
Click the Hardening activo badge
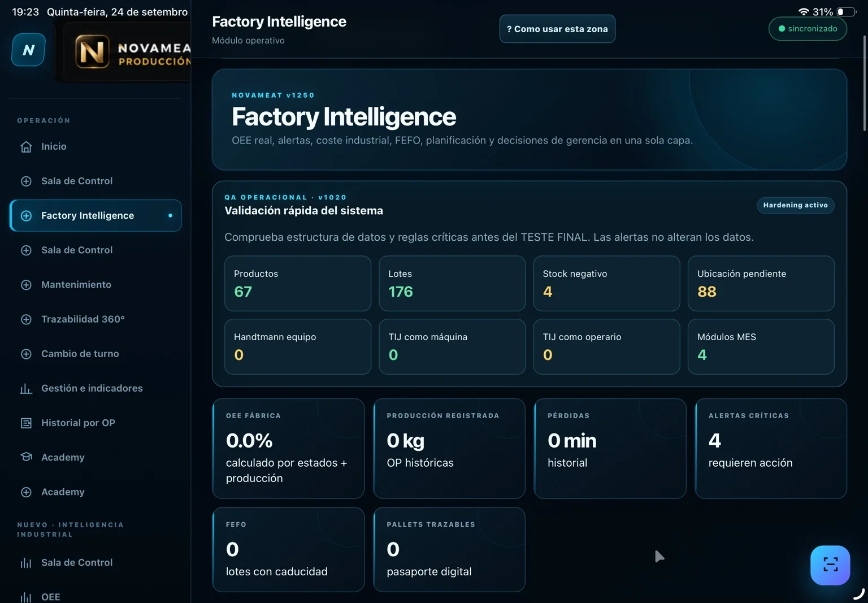coord(796,205)
